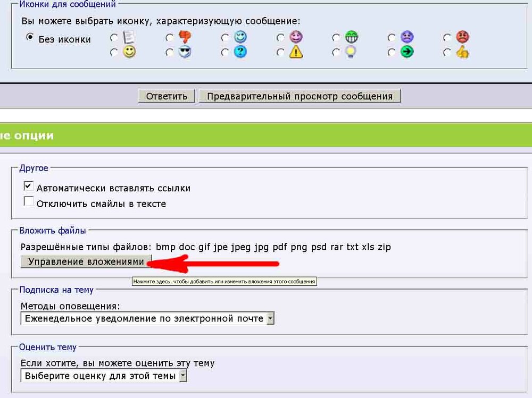Select radio button beside pink blushing smiley
The image size is (532, 398).
tap(280, 38)
